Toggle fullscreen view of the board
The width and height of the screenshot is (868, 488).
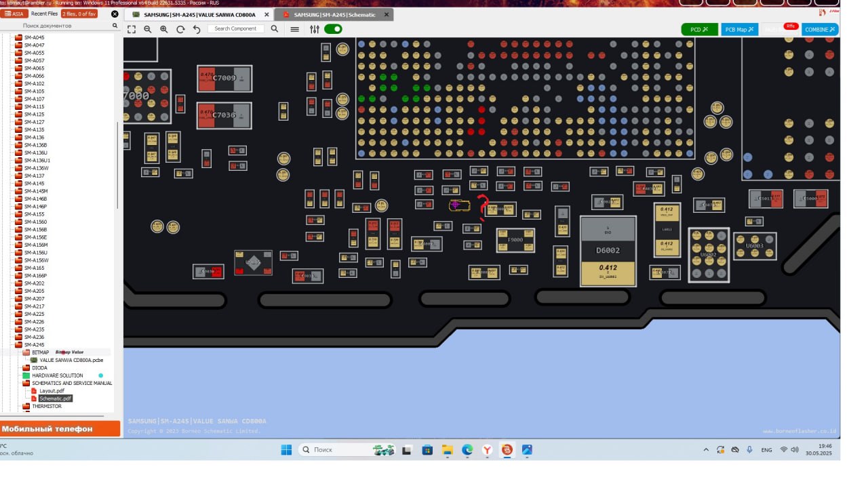(x=132, y=29)
